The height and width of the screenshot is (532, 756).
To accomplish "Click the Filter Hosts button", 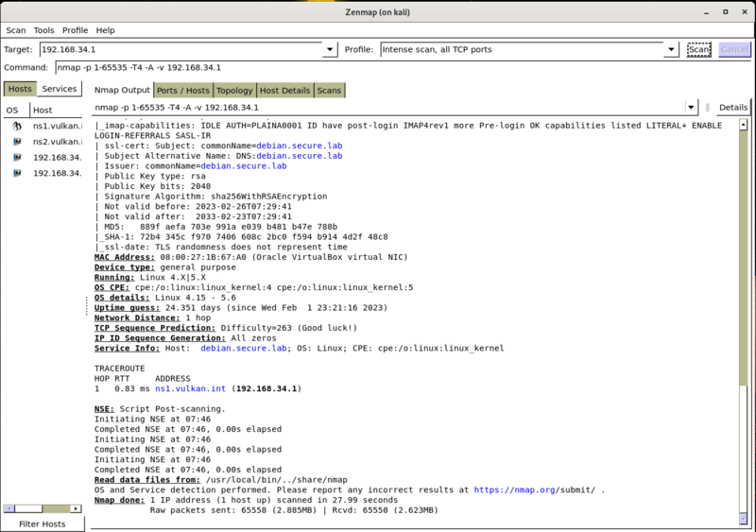I will click(x=43, y=523).
